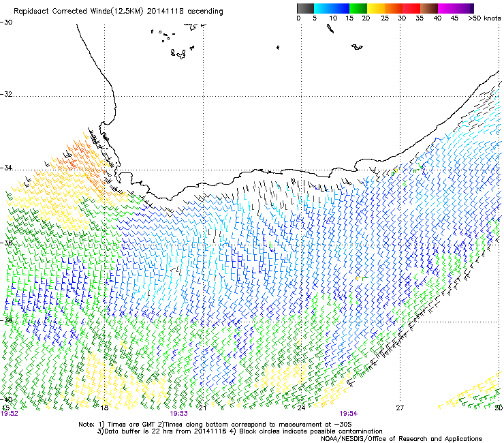Pick the brown 35–40 knots legend segment
Viewport: 504px width, 443px height.
pyautogui.click(x=429, y=8)
